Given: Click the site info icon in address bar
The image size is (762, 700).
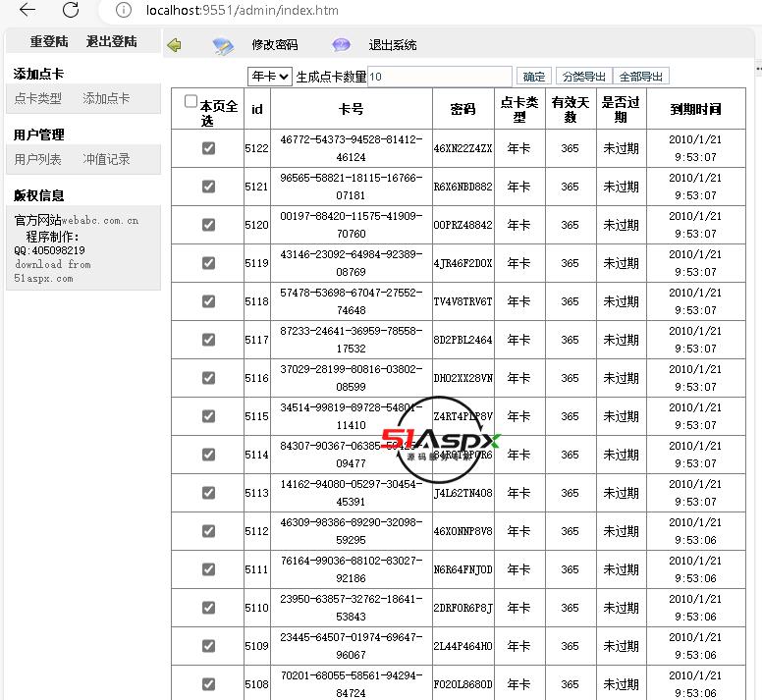Looking at the screenshot, I should 124,10.
